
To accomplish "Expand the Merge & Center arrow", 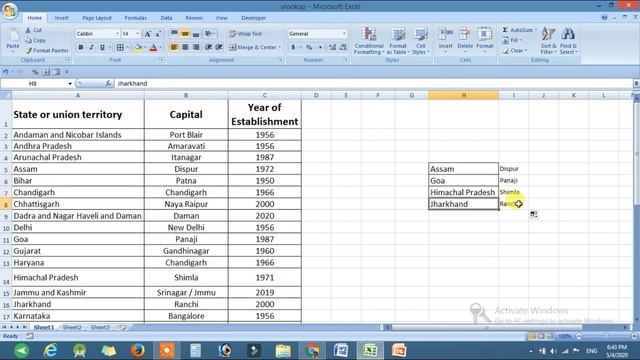I will tap(280, 48).
